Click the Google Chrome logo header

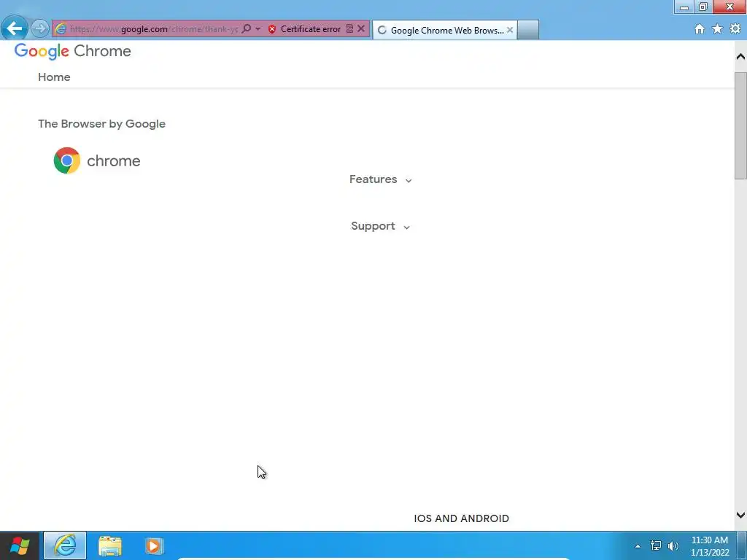72,51
